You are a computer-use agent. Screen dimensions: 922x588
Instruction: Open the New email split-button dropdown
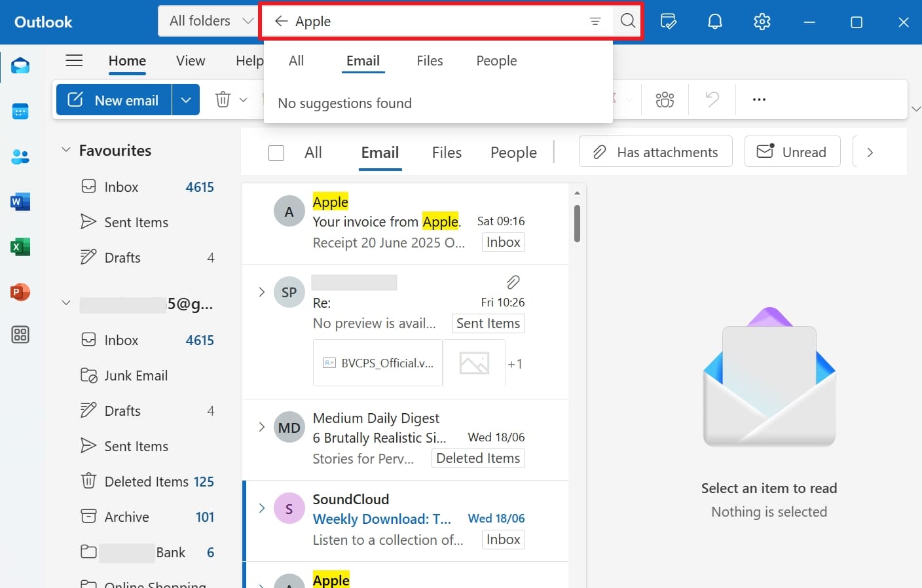(x=186, y=100)
